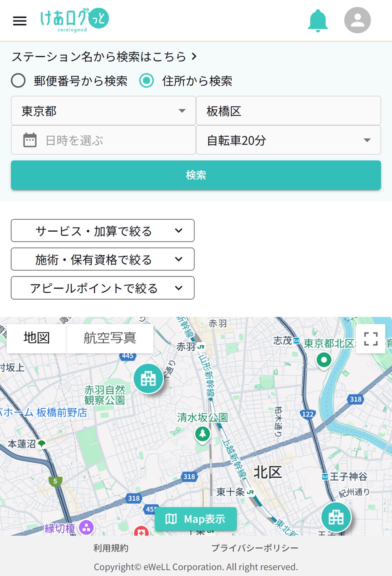Expand サービス・加算で絞る filter
392x576 pixels.
click(102, 231)
